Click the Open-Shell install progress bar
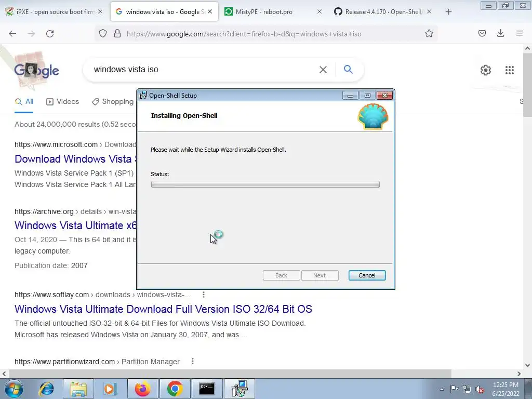The height and width of the screenshot is (399, 532). [265, 184]
